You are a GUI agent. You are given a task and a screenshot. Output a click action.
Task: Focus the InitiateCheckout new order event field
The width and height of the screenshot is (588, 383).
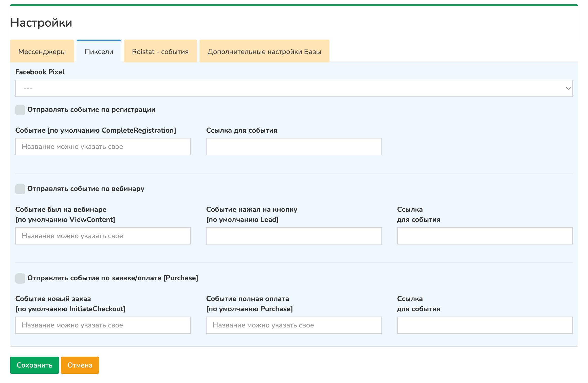point(103,325)
